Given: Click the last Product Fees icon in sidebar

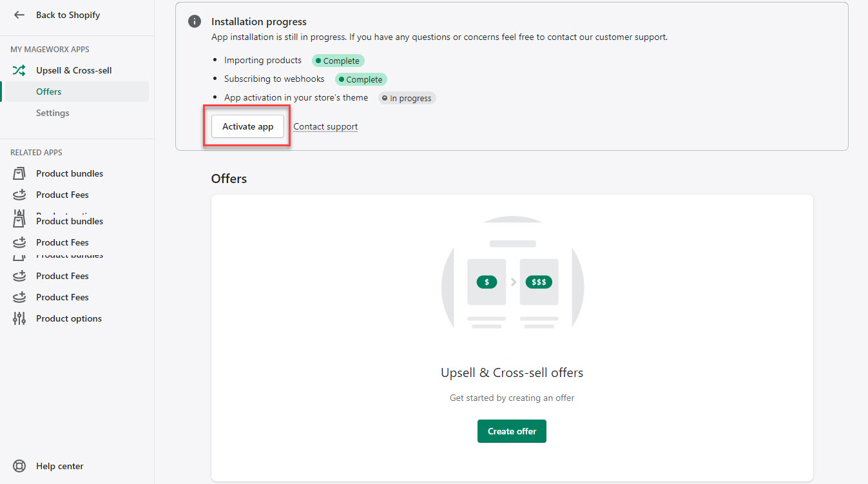Looking at the screenshot, I should tap(19, 296).
